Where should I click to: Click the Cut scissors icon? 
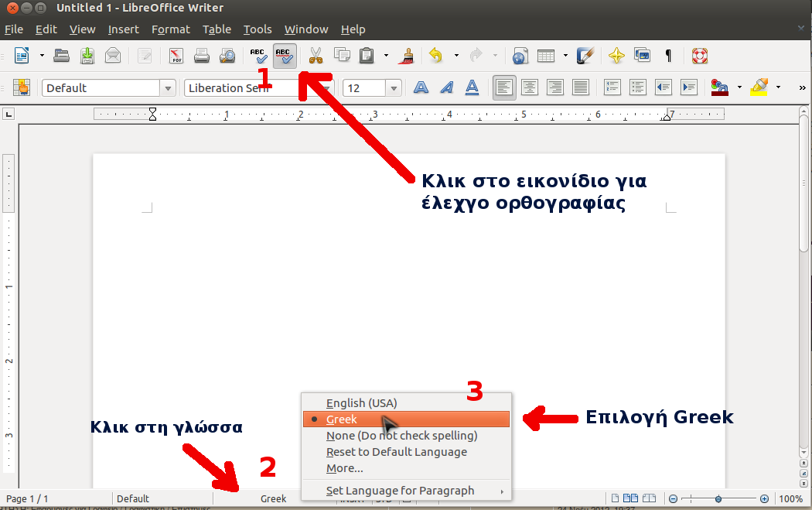click(x=316, y=56)
